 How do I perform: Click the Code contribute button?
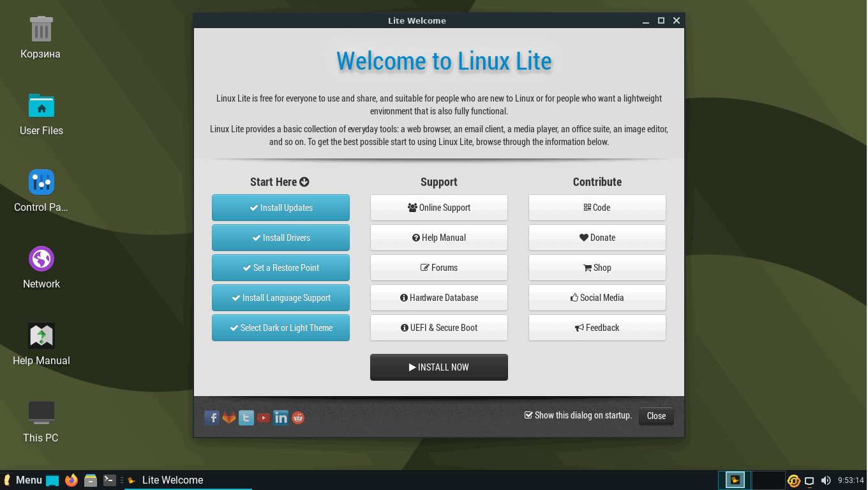point(597,208)
